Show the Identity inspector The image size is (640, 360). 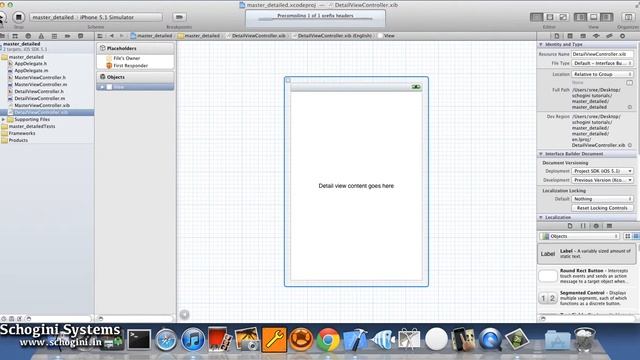(x=583, y=36)
